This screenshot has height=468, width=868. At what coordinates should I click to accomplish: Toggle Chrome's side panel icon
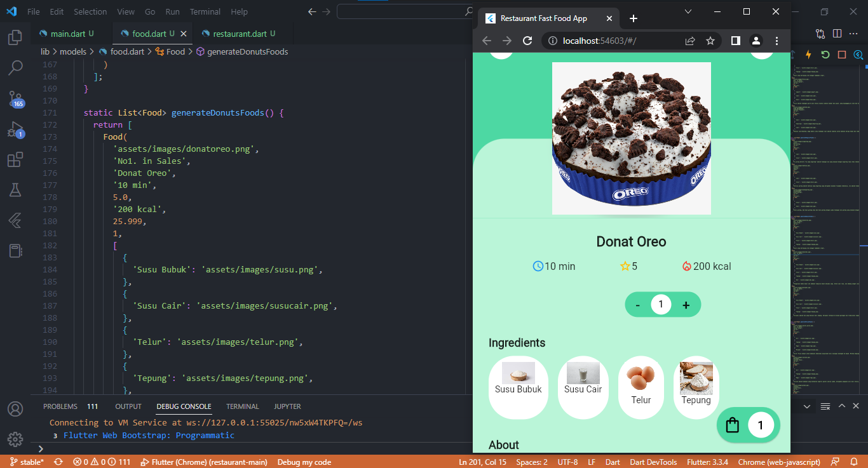(734, 40)
